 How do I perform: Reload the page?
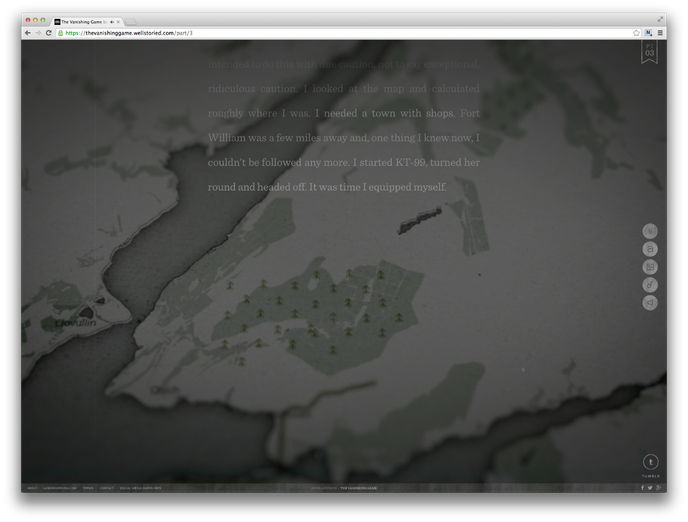pos(49,33)
